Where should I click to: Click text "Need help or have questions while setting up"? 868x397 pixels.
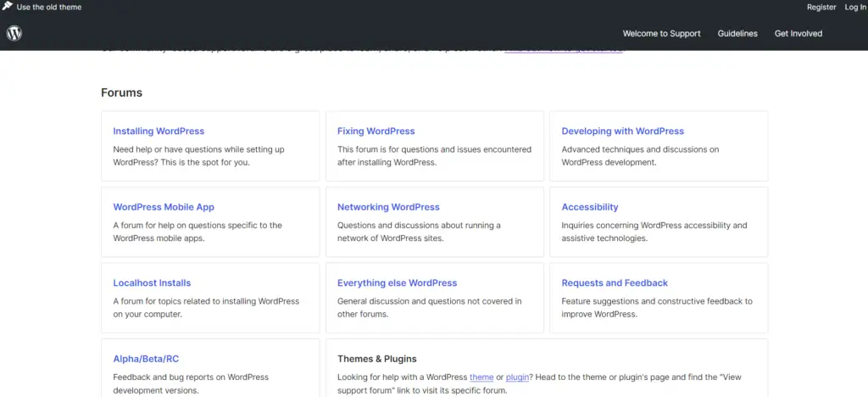[x=198, y=149]
